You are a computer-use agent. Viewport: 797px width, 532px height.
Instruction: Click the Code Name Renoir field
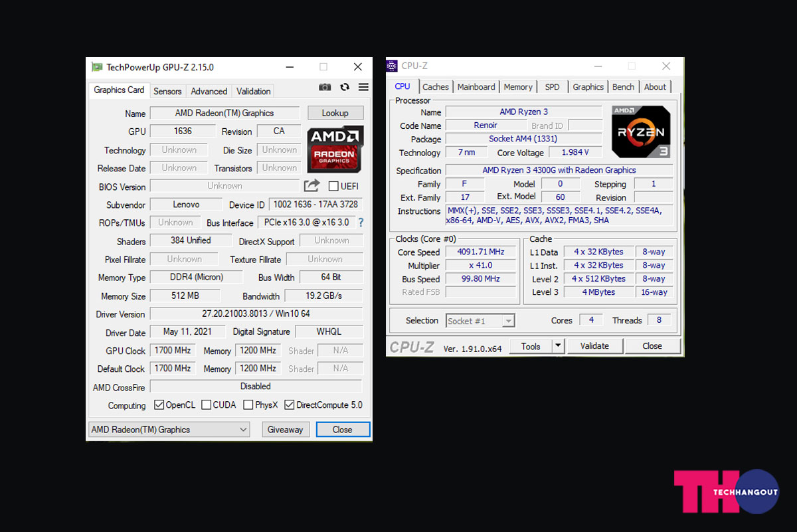(486, 125)
